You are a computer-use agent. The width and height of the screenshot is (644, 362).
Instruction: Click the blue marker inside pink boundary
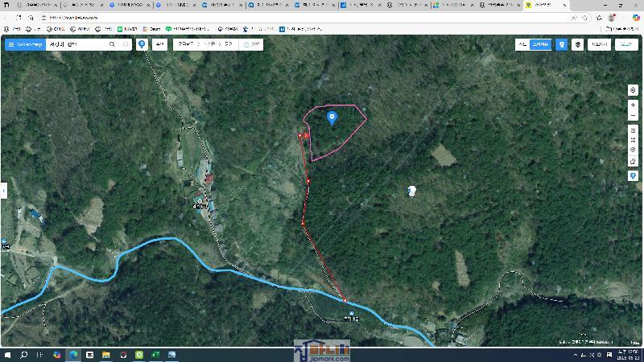coord(332,118)
